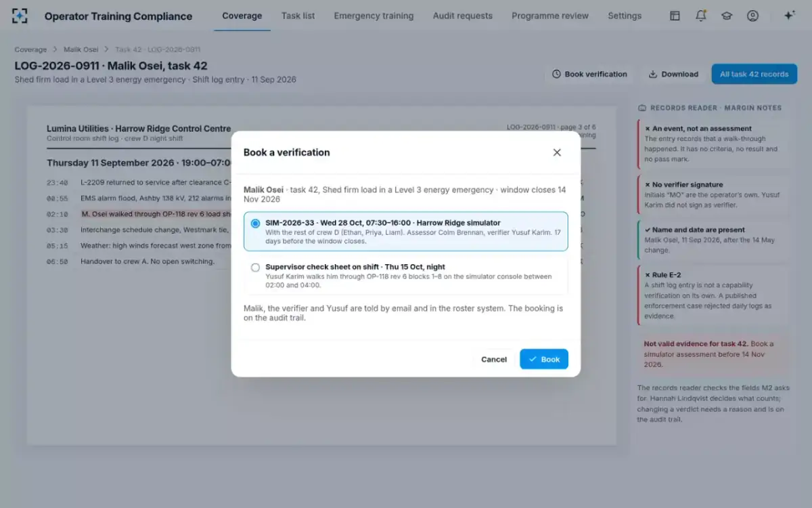
Task: Open the Audit requests tab
Action: click(463, 16)
